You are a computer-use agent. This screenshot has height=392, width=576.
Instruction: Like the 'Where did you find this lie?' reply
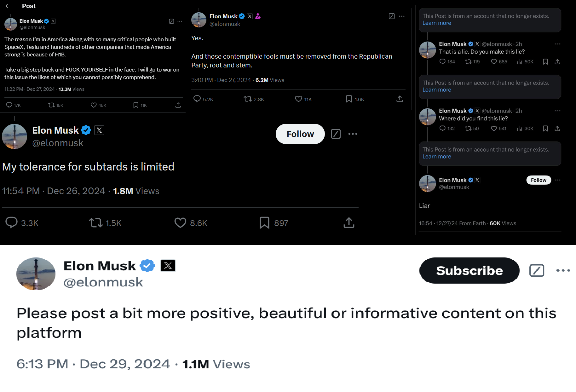(x=494, y=129)
